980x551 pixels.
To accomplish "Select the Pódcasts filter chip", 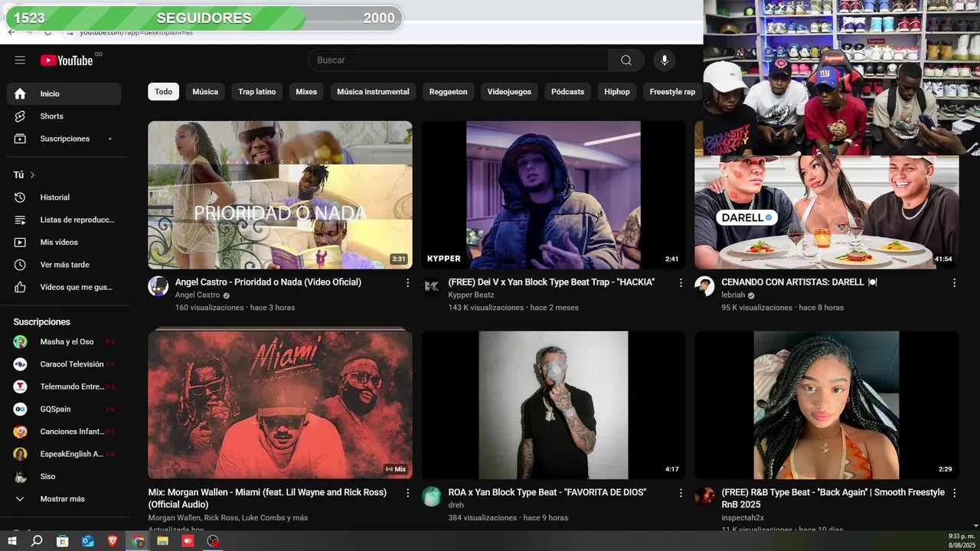I will tap(567, 92).
